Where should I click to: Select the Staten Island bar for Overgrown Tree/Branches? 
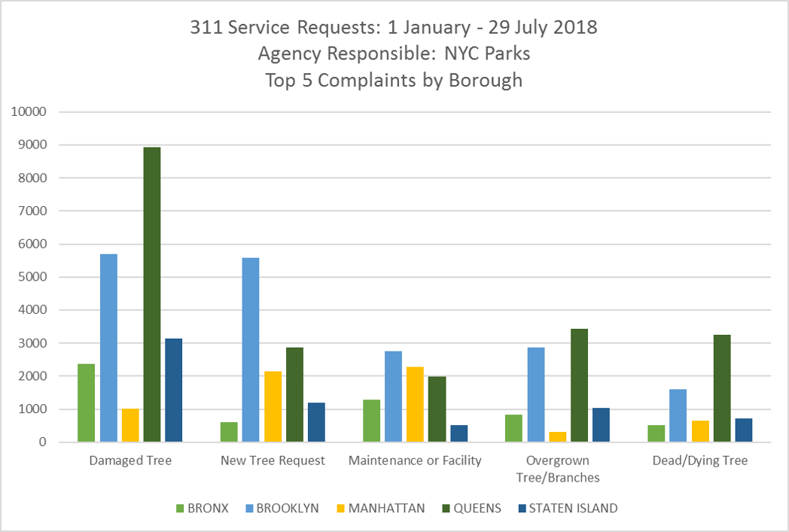[x=602, y=425]
